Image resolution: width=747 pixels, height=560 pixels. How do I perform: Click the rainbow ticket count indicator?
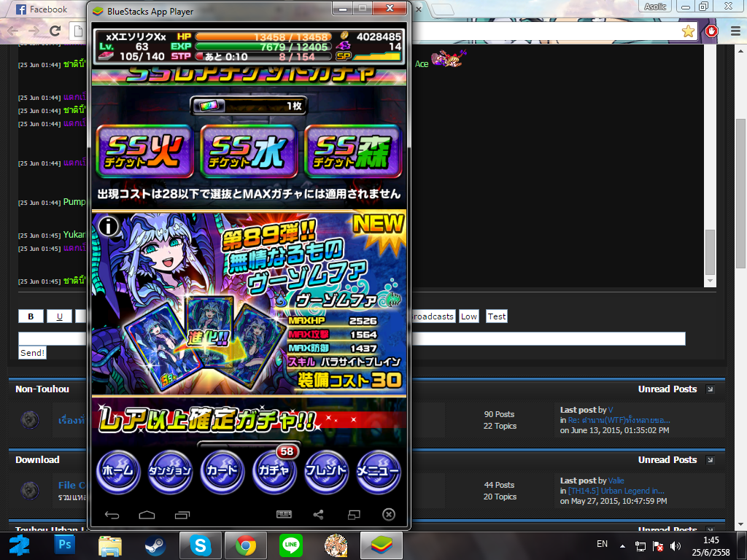coord(249,106)
